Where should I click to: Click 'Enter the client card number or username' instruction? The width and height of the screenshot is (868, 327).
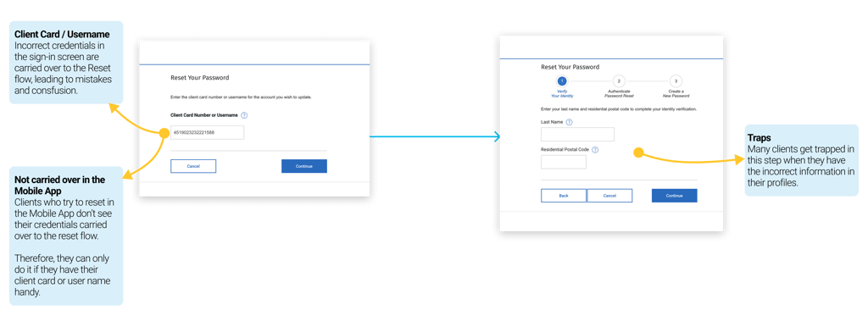[241, 97]
